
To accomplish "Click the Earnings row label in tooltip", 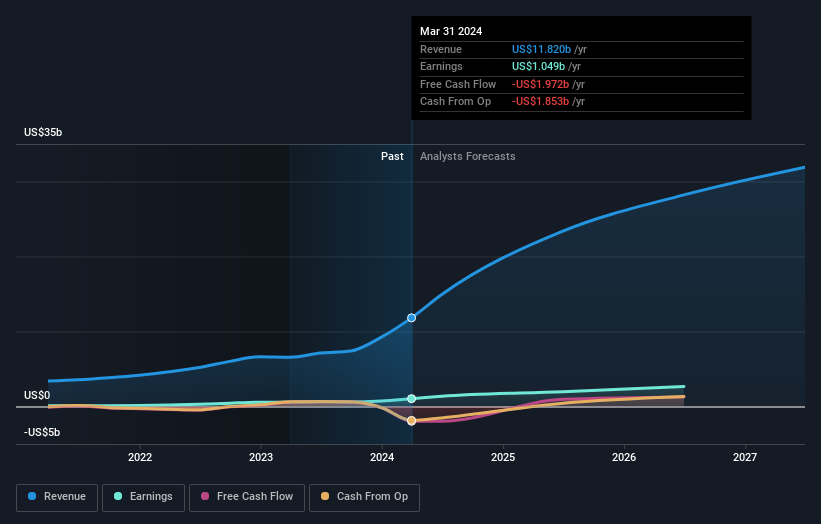I will pos(441,66).
